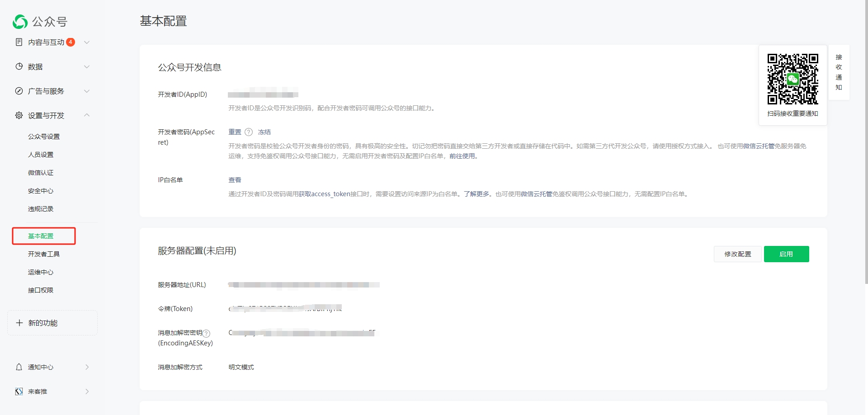Click the help icon next to 消息加解密密钥

(206, 333)
